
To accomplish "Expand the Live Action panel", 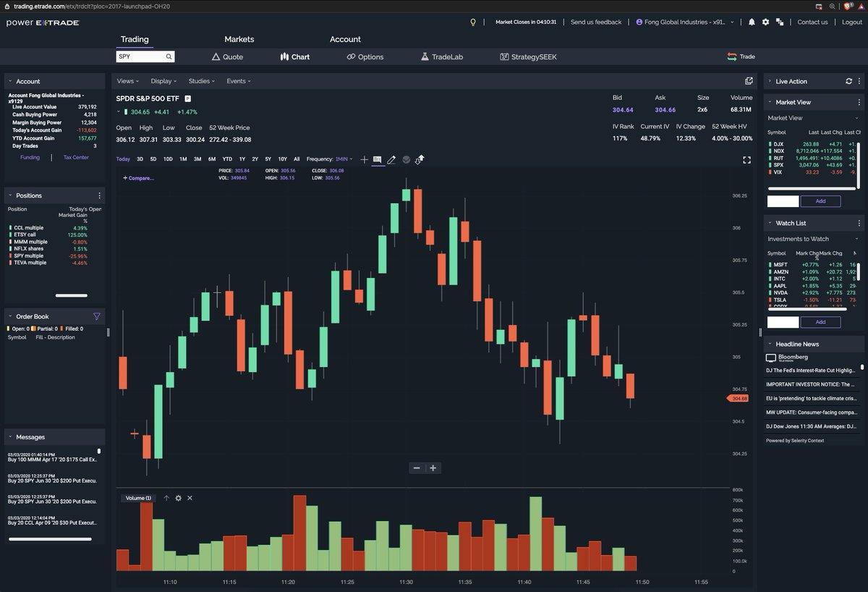I will 770,81.
